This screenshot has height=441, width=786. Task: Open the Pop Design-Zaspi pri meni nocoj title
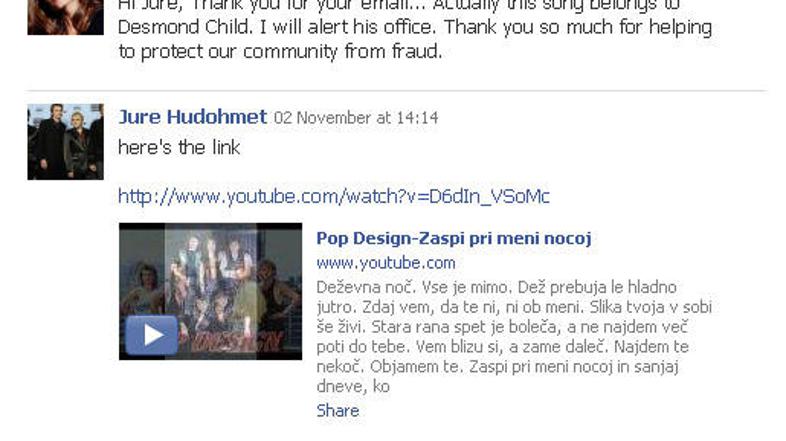tap(454, 238)
